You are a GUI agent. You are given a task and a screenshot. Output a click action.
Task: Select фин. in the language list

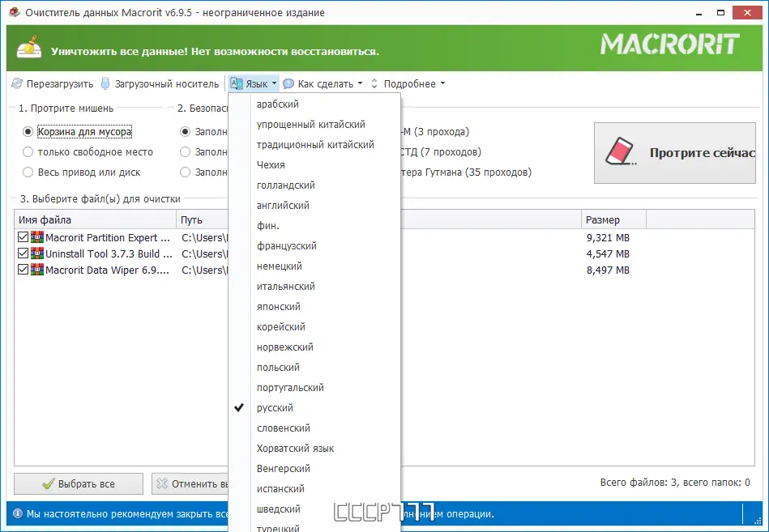(x=314, y=225)
